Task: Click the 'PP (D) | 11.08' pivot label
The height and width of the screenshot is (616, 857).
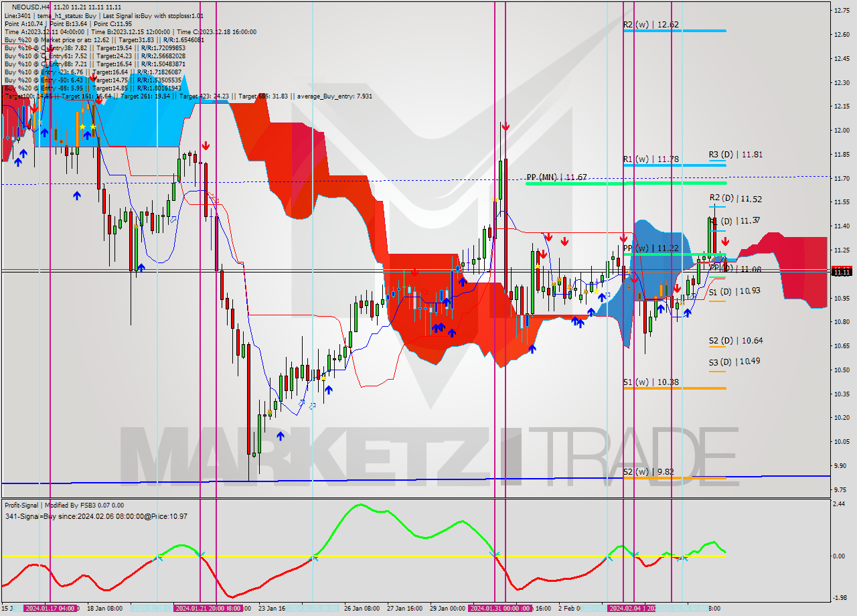Action: click(x=736, y=268)
